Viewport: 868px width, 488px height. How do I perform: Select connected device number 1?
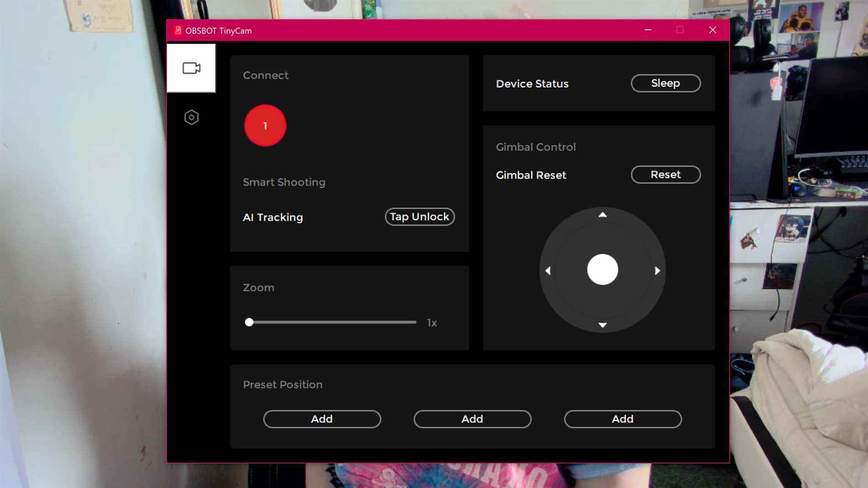265,126
